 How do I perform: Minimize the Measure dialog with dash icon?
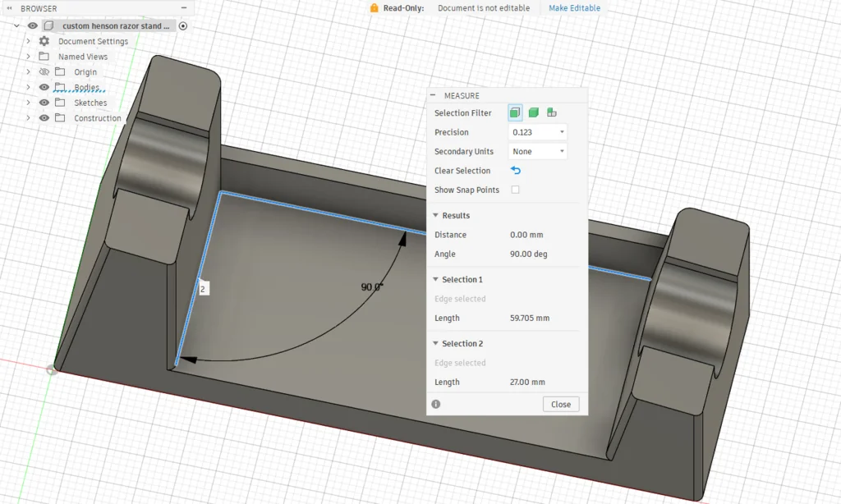(x=434, y=96)
